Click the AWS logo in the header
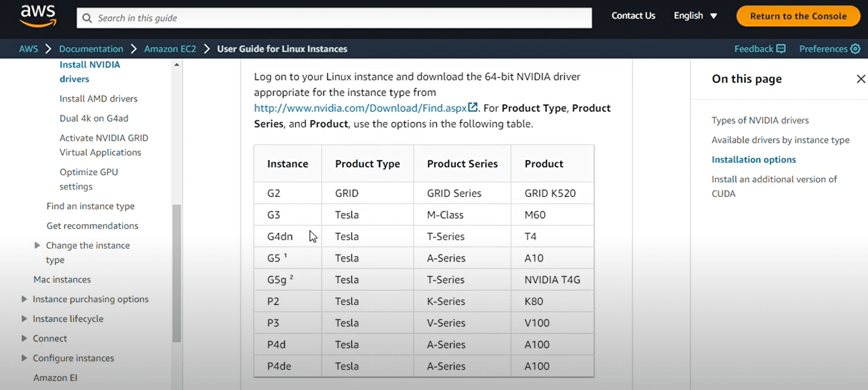The image size is (868, 390). 38,16
